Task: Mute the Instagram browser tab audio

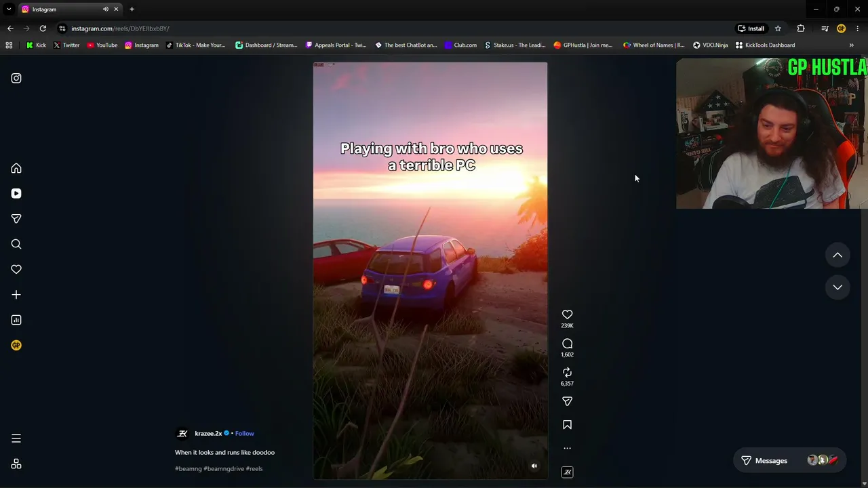Action: click(106, 9)
